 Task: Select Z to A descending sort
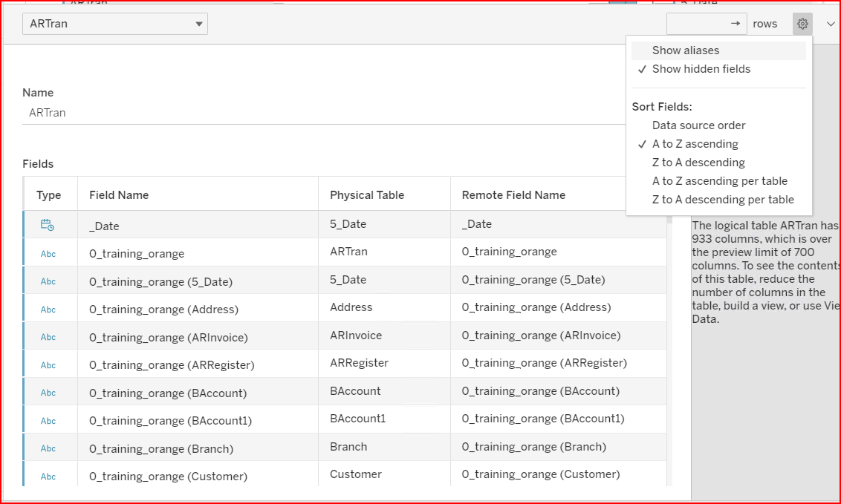click(x=698, y=163)
